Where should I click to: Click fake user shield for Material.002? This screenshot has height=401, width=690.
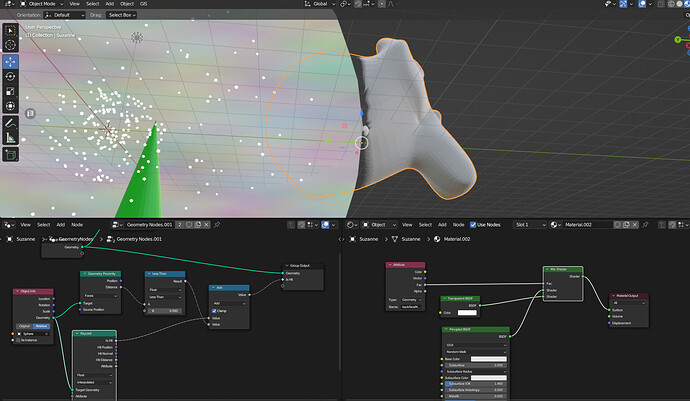[617, 224]
